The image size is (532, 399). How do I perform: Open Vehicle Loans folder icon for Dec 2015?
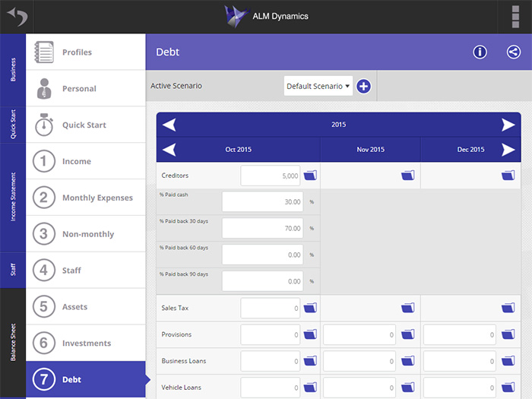[x=508, y=387]
